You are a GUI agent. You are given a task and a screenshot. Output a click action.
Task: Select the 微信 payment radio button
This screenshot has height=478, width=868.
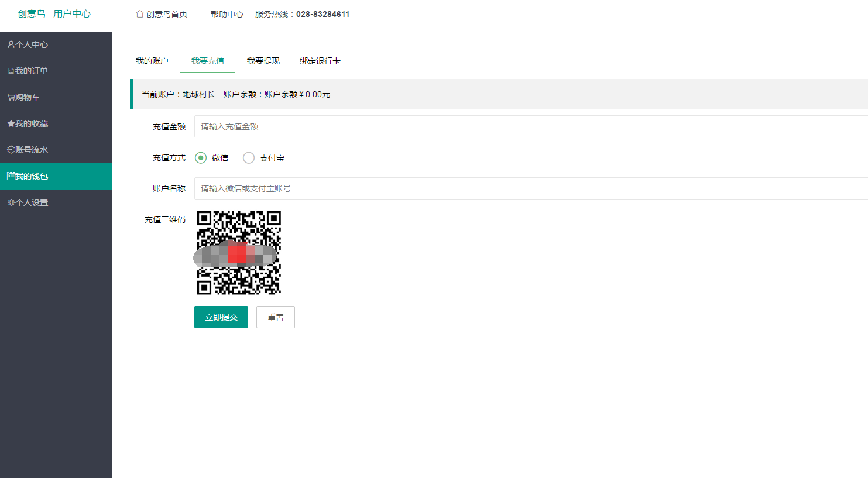pos(201,158)
